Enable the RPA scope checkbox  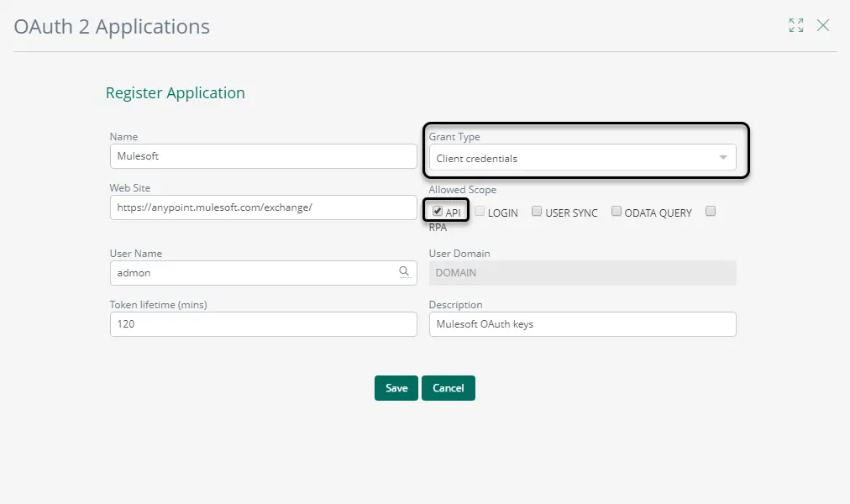(x=711, y=211)
